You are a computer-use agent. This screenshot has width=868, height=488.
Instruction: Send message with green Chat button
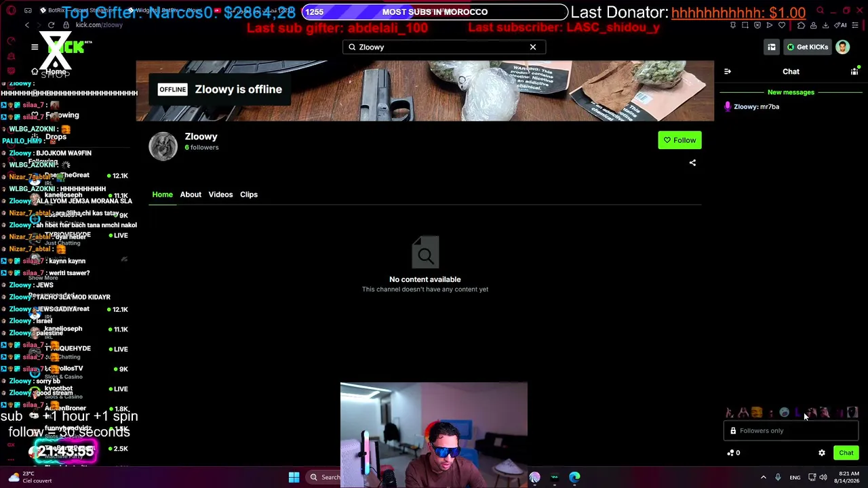(x=846, y=453)
